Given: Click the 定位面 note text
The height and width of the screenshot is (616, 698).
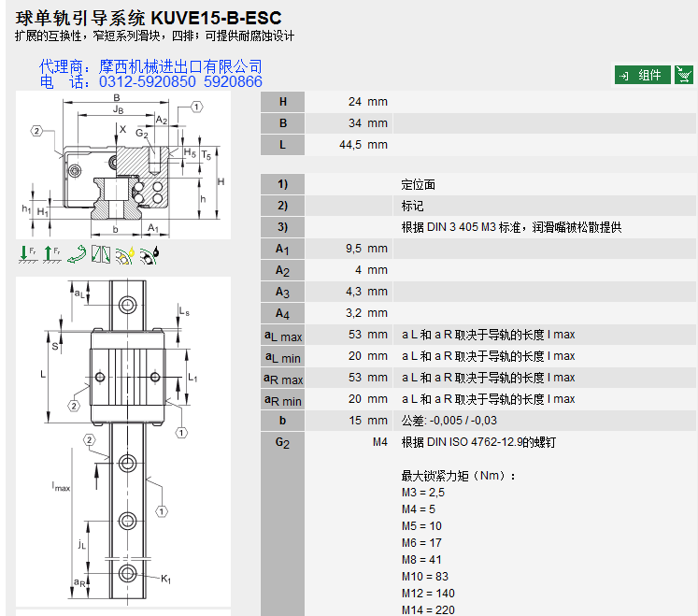Looking at the screenshot, I should coord(418,184).
